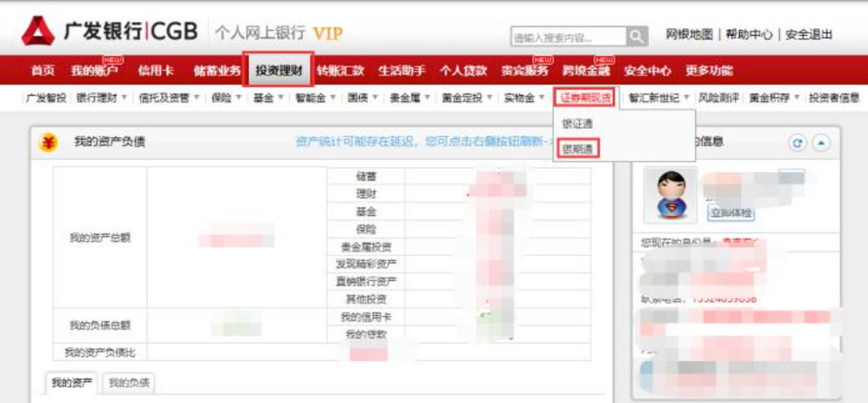The width and height of the screenshot is (868, 403).
Task: Click the yen coin icon beside 我的资产负债
Action: click(48, 142)
